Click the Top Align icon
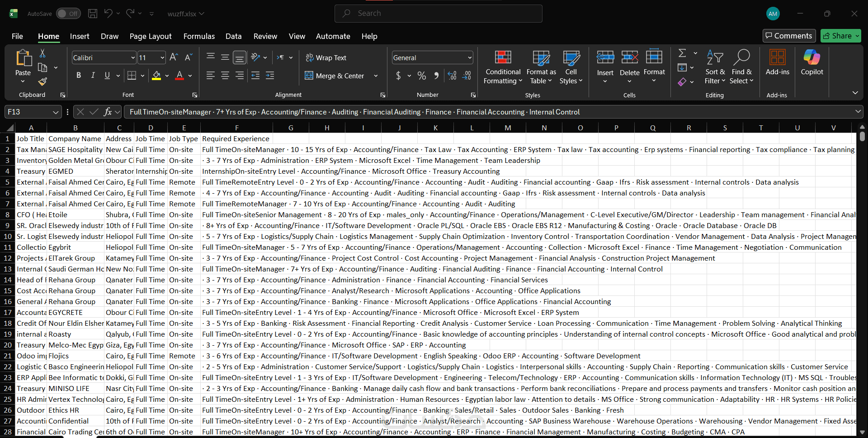868x438 pixels. [211, 57]
